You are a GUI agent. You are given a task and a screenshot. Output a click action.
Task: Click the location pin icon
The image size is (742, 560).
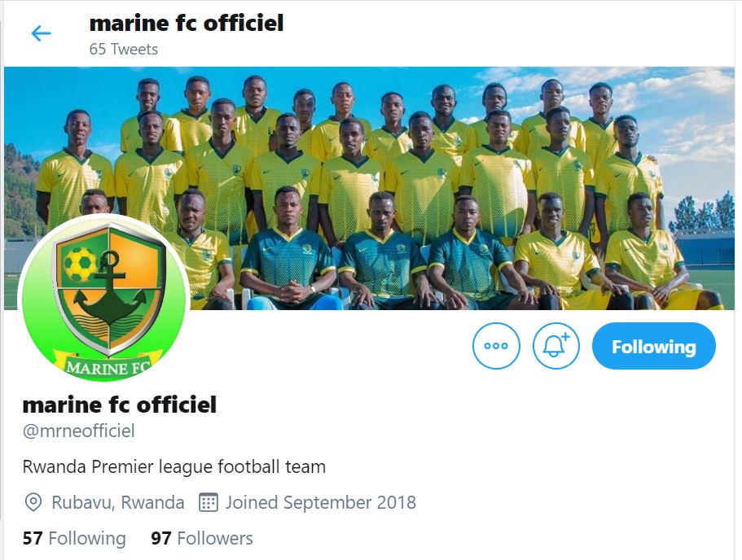pos(33,502)
